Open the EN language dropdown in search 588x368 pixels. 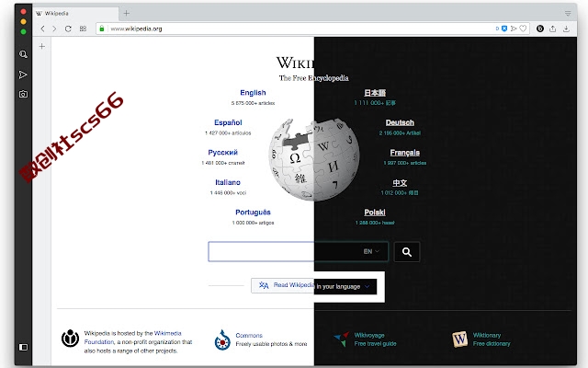(x=371, y=251)
